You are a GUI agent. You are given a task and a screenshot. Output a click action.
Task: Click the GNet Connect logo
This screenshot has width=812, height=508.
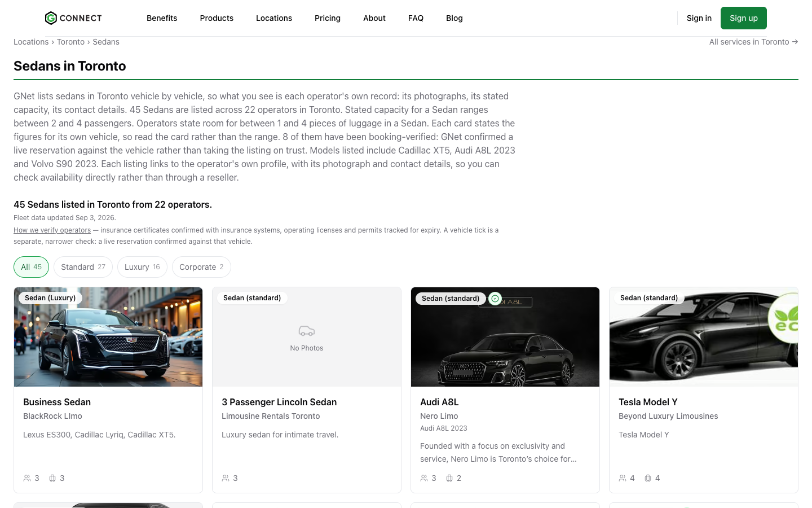[x=73, y=18]
